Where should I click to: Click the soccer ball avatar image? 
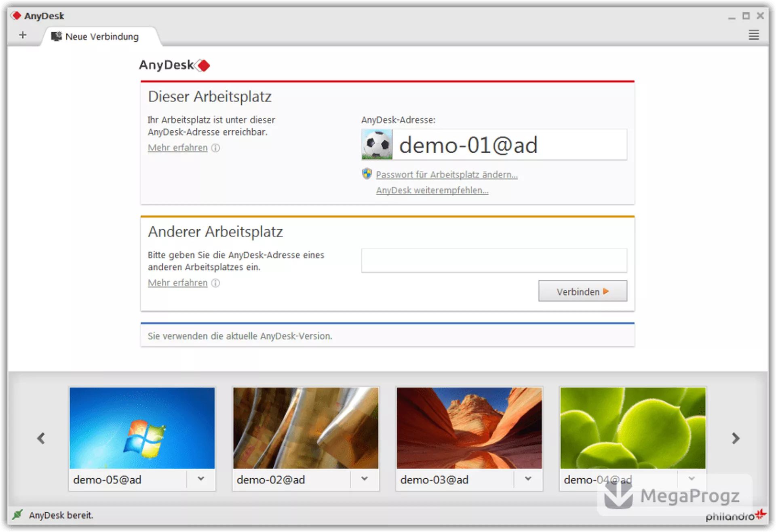(377, 144)
